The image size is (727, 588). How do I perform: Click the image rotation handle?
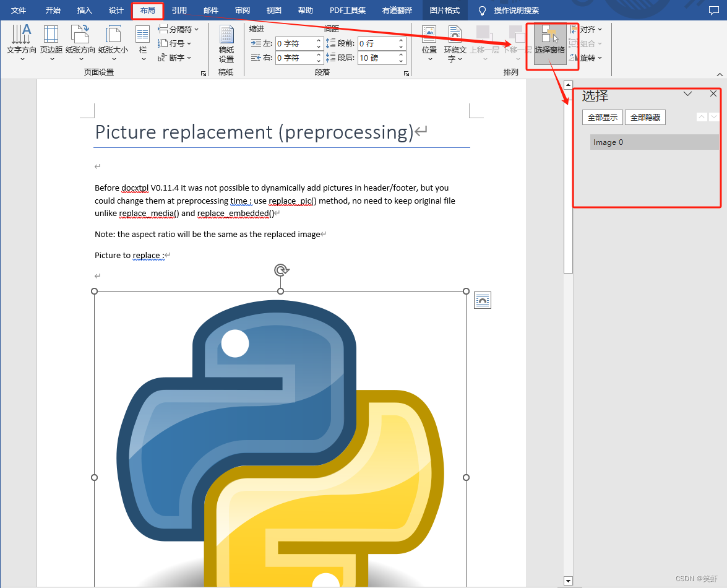pyautogui.click(x=281, y=270)
